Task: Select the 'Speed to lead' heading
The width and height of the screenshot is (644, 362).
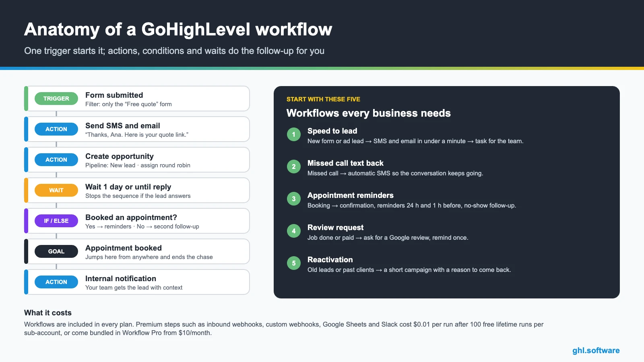Action: pos(332,131)
